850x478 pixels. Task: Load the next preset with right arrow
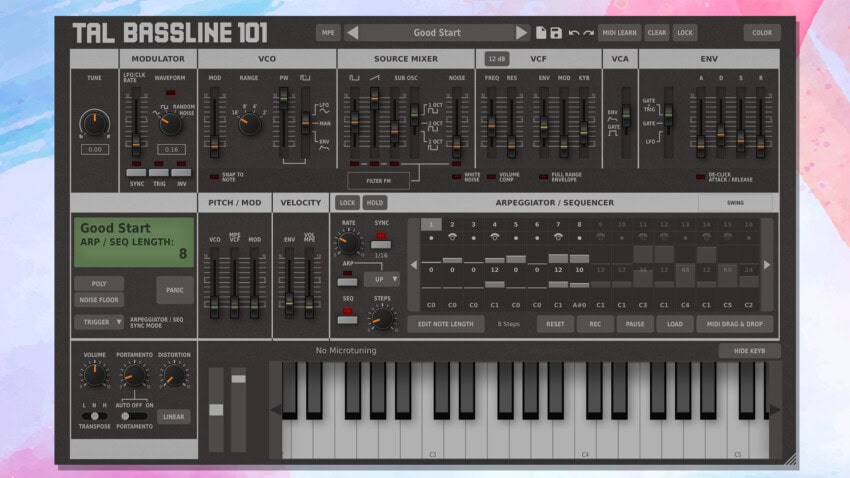tap(521, 33)
